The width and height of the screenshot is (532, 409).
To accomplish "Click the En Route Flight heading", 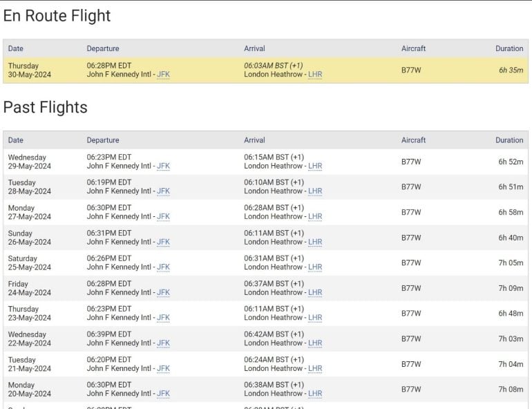I will (57, 16).
